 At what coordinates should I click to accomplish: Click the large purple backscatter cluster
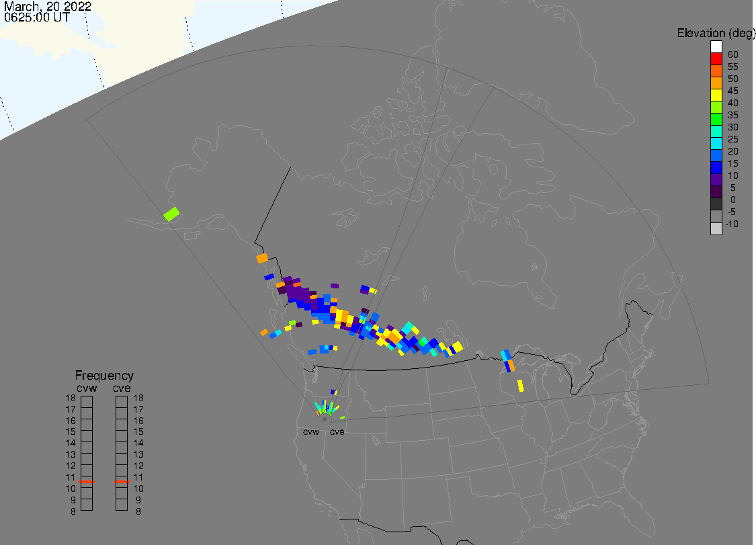[x=299, y=292]
